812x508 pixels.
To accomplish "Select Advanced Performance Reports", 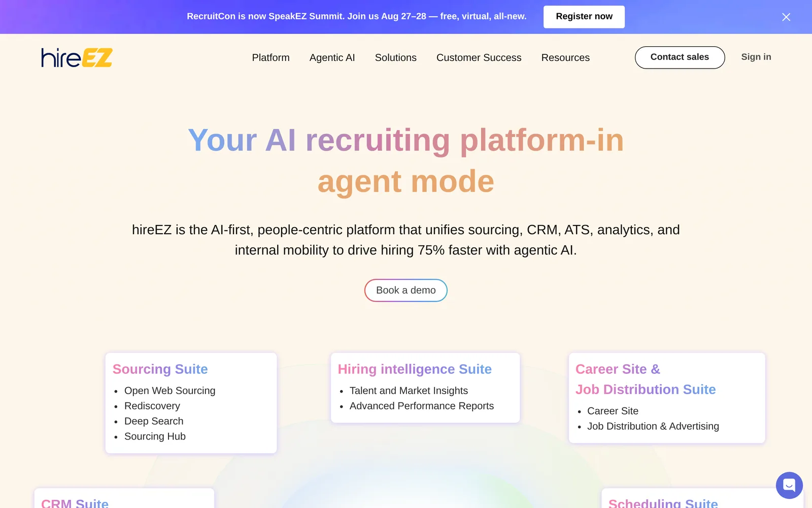I will coord(422,406).
